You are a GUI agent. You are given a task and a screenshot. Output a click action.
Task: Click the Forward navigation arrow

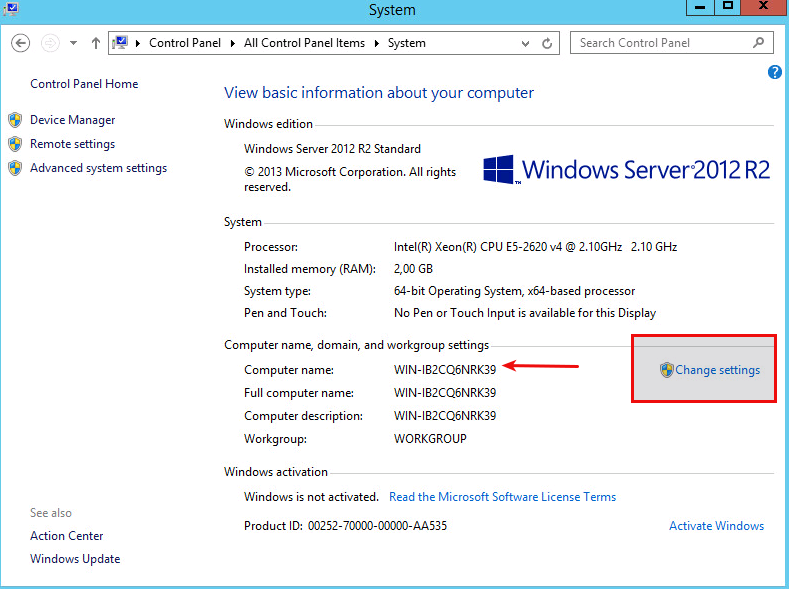(x=50, y=43)
